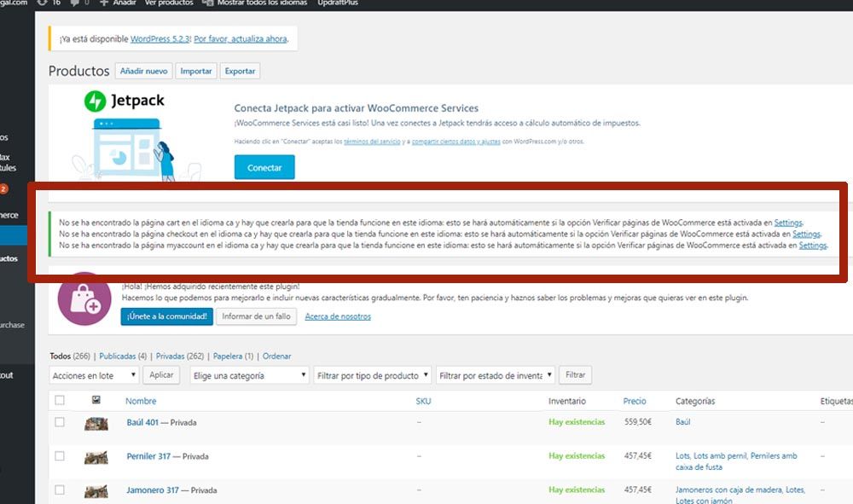The height and width of the screenshot is (504, 853).
Task: Click the Importar button
Action: [x=196, y=72]
